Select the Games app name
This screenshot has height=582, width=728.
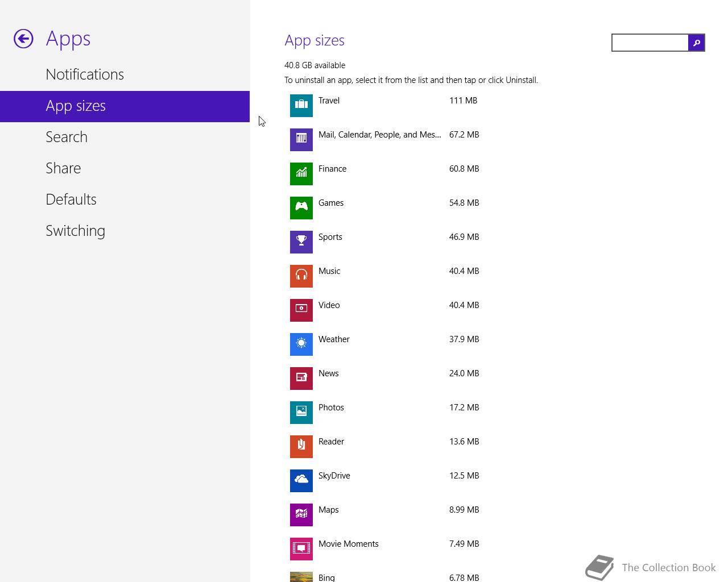(331, 203)
